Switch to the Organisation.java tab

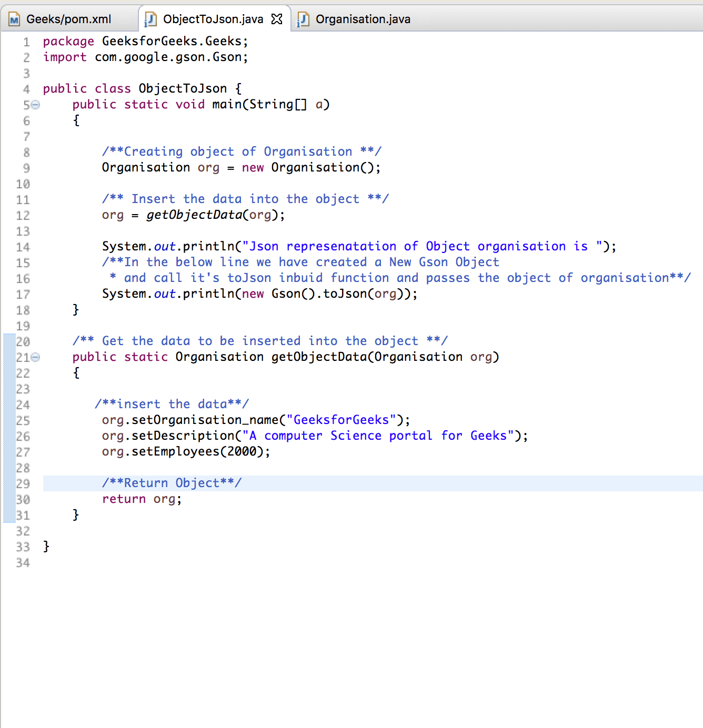coord(363,19)
